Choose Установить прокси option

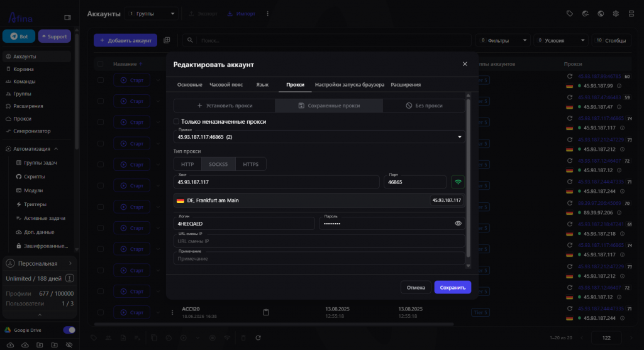tap(225, 106)
